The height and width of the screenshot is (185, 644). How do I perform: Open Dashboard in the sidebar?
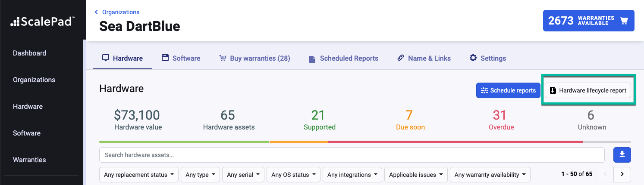click(29, 53)
